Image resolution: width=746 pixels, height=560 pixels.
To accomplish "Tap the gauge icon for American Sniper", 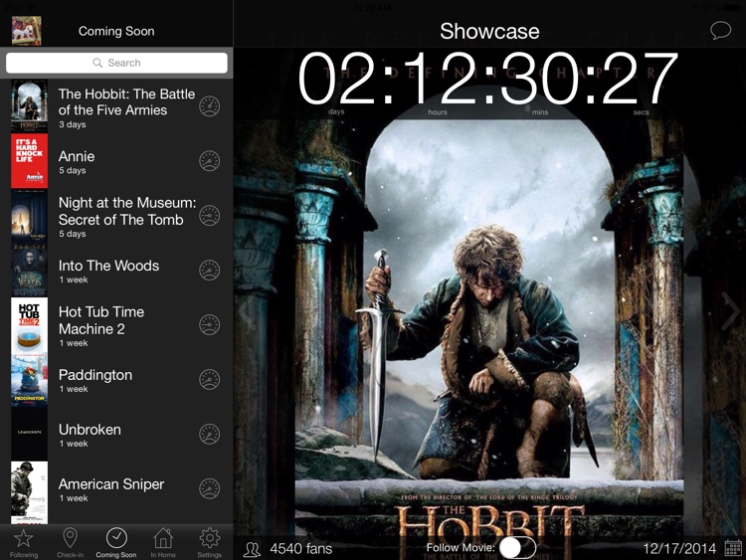I will (209, 488).
